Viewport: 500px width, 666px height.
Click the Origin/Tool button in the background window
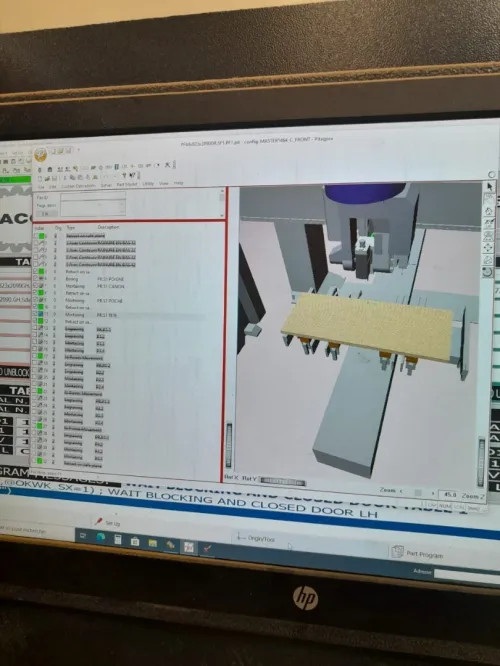coord(257,538)
